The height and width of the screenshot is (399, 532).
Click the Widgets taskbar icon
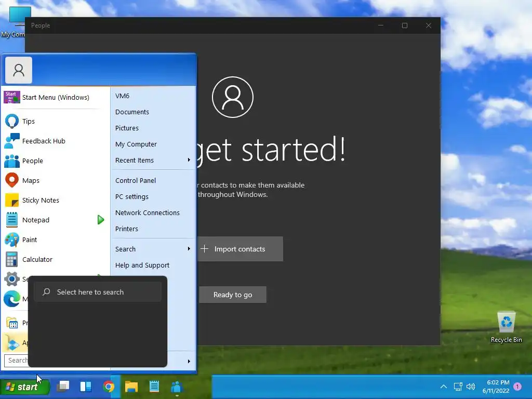tap(86, 387)
